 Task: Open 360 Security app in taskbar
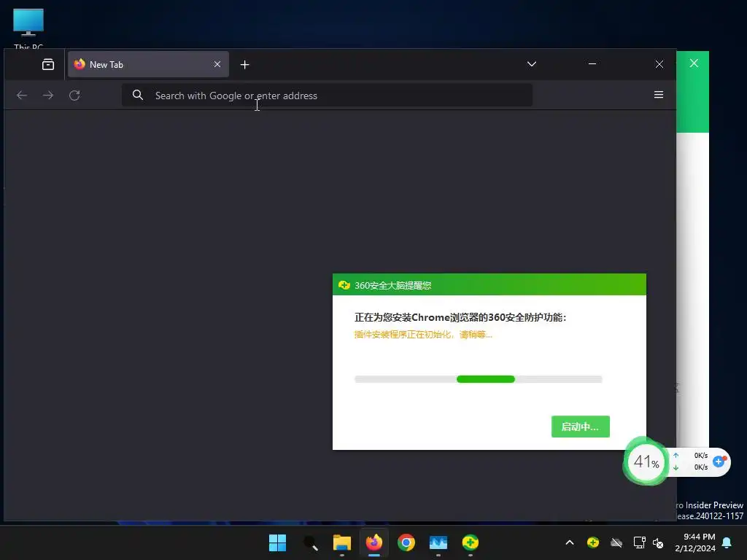click(x=471, y=542)
